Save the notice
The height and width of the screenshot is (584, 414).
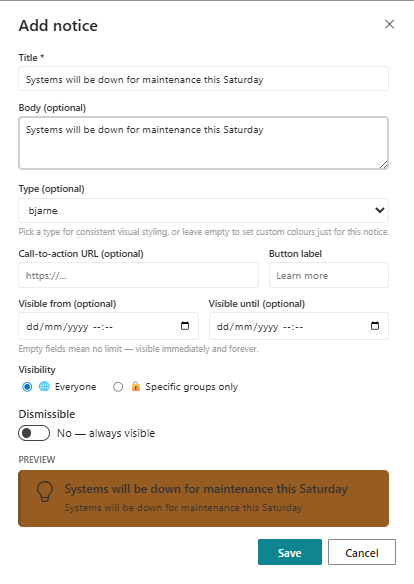[x=290, y=552]
